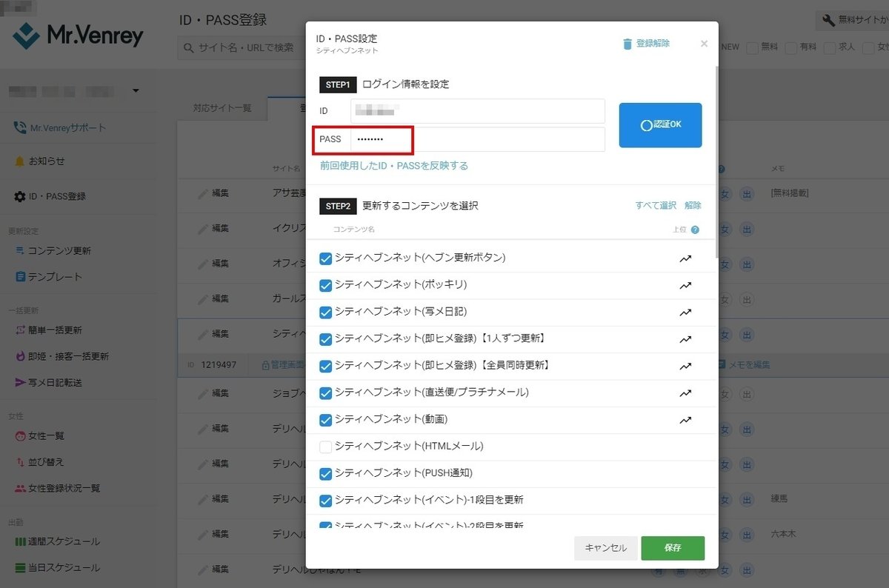Switch to 対応サイト一覧 tab
Screen dimensions: 889x588
[x=222, y=108]
